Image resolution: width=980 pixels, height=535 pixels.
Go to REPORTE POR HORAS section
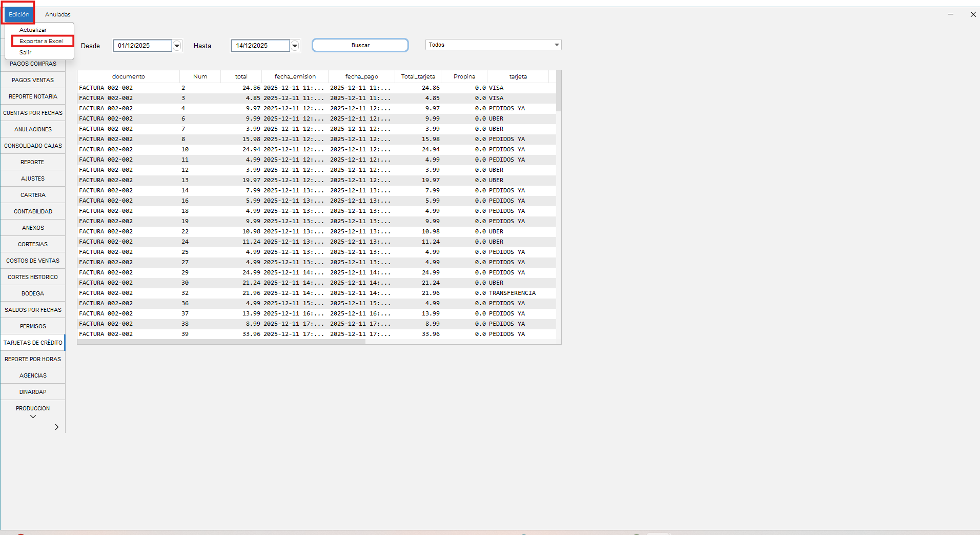click(33, 359)
